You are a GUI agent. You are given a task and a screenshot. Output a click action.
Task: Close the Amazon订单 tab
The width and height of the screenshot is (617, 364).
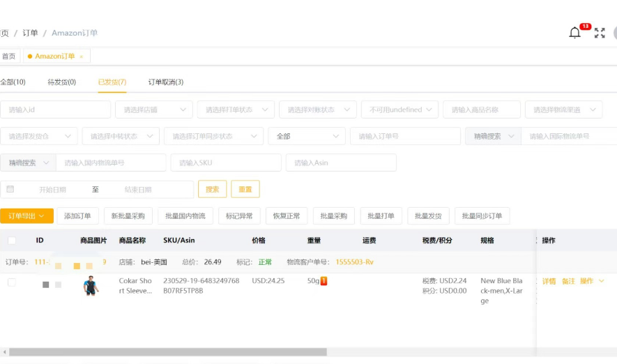point(82,56)
